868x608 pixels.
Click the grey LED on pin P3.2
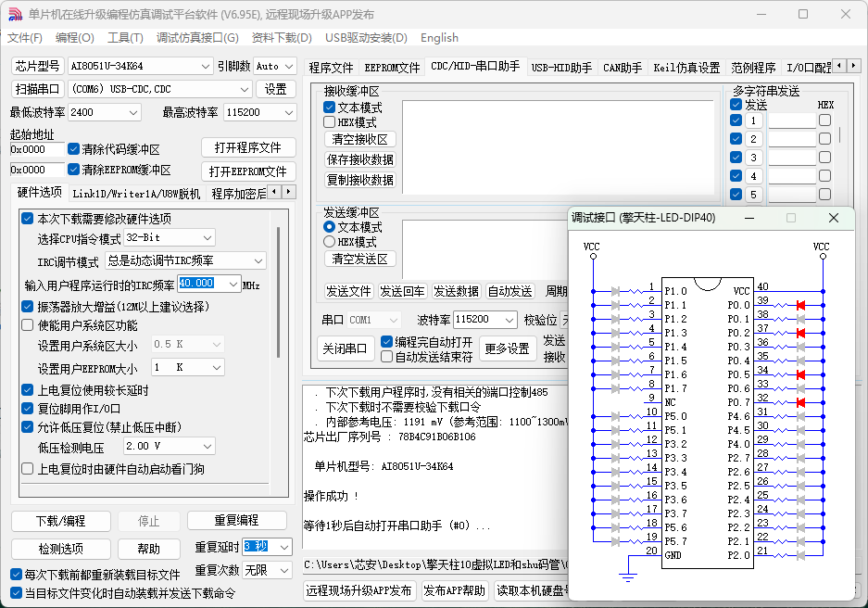click(x=616, y=444)
